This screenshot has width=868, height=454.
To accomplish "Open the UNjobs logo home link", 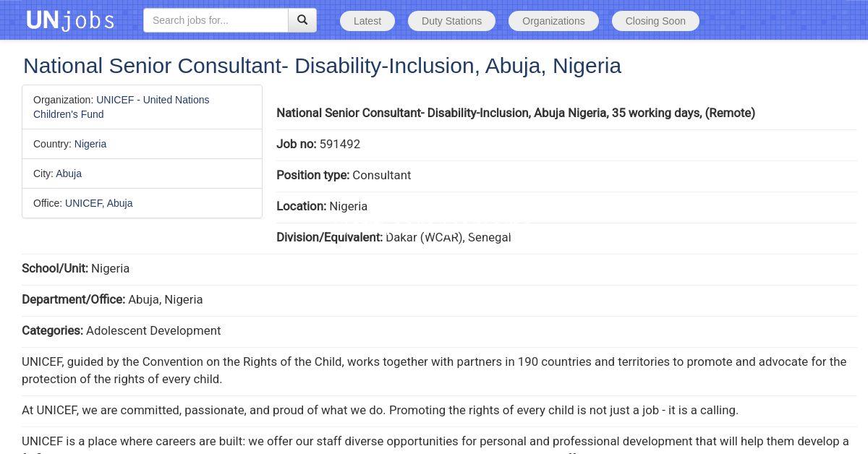I will pos(70,20).
